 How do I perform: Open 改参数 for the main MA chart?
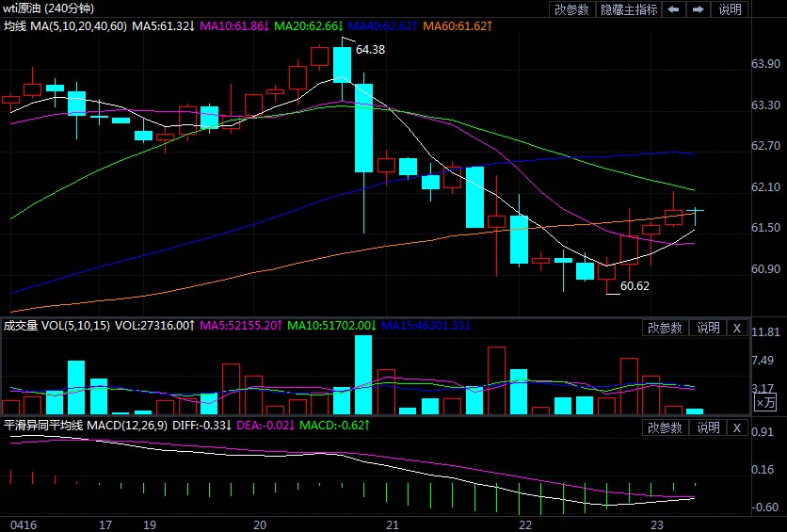point(571,9)
